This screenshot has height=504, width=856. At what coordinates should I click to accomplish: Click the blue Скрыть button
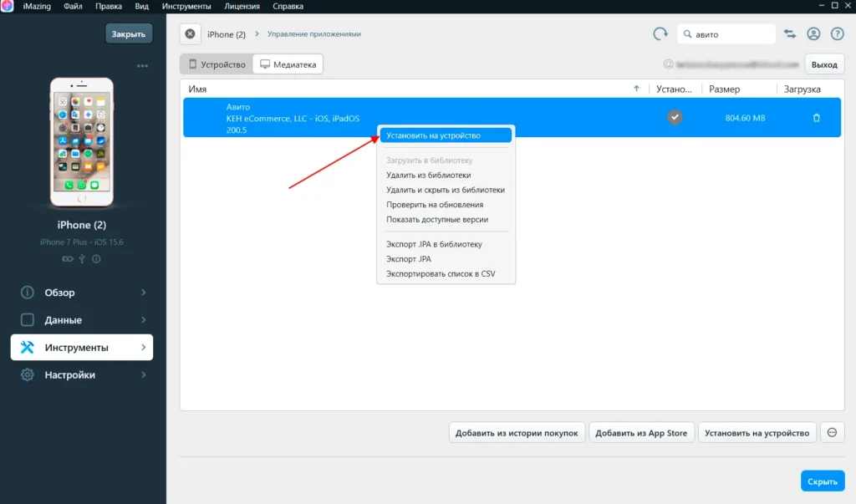823,481
